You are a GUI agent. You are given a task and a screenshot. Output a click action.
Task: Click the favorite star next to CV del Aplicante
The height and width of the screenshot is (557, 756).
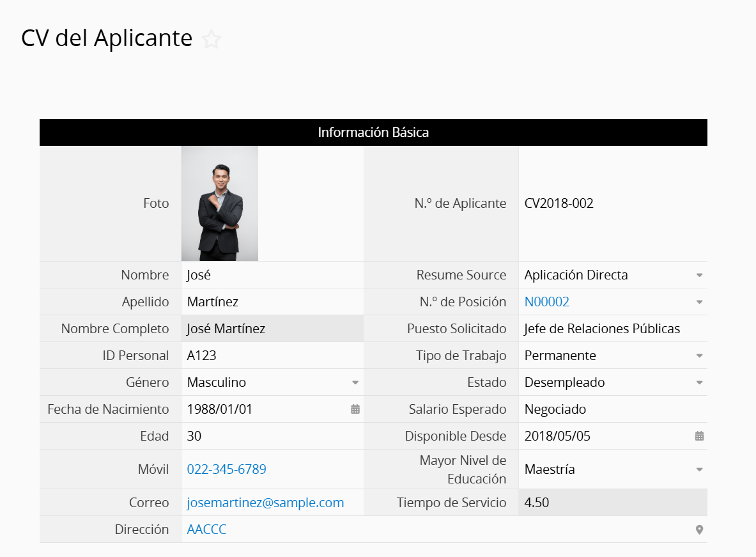(x=212, y=40)
